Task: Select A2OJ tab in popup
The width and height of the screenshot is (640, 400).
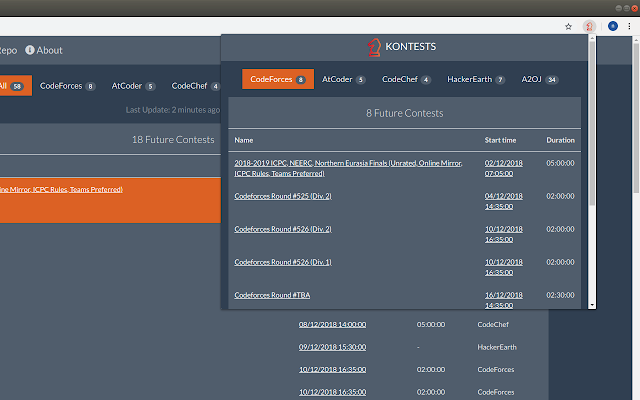Action: 540,79
